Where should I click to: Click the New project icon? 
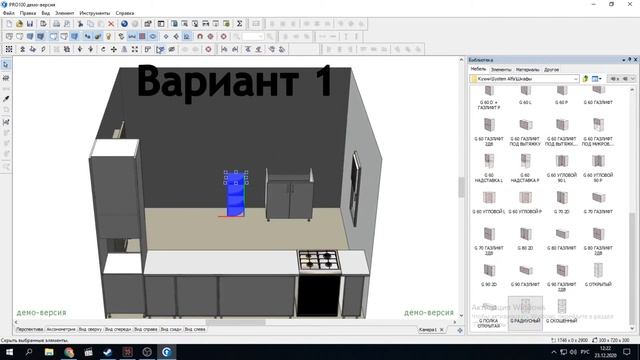coord(9,24)
